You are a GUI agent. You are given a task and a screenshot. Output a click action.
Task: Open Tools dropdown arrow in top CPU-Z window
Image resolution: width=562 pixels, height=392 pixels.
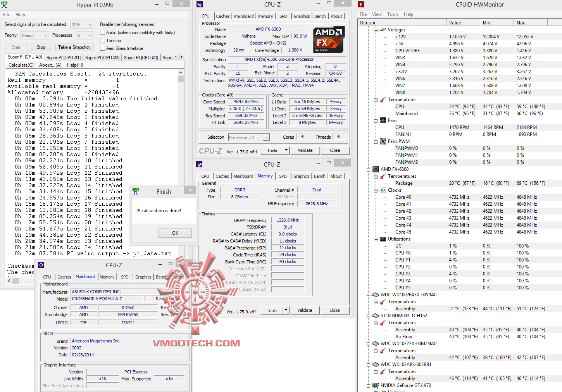tap(286, 150)
